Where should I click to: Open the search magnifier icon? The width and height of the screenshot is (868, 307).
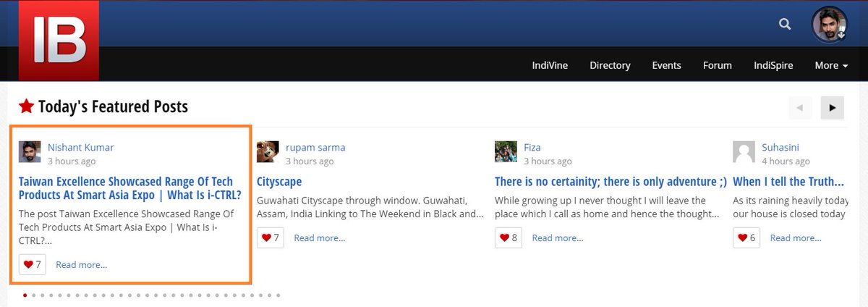pos(785,25)
